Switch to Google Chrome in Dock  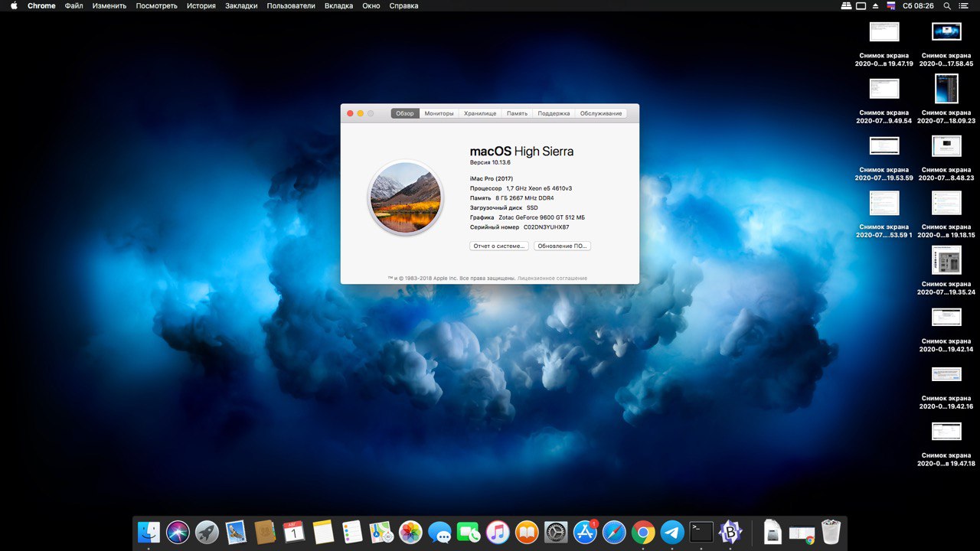click(x=643, y=532)
